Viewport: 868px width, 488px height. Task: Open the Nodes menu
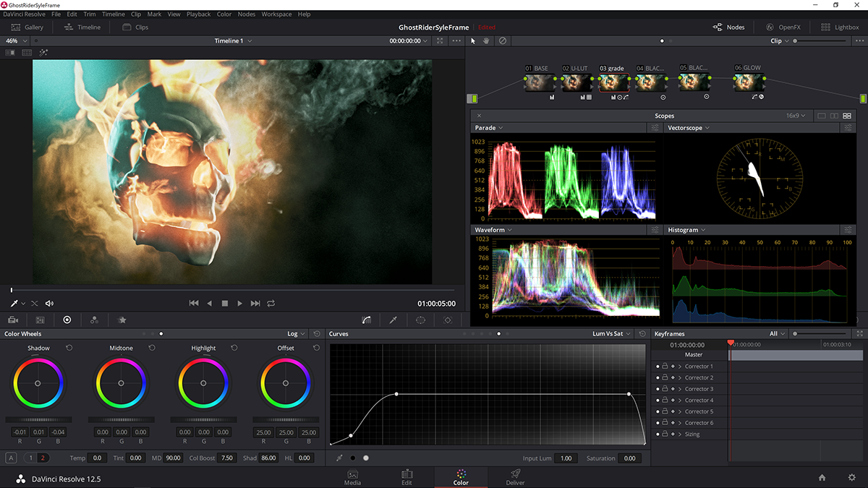pyautogui.click(x=247, y=14)
